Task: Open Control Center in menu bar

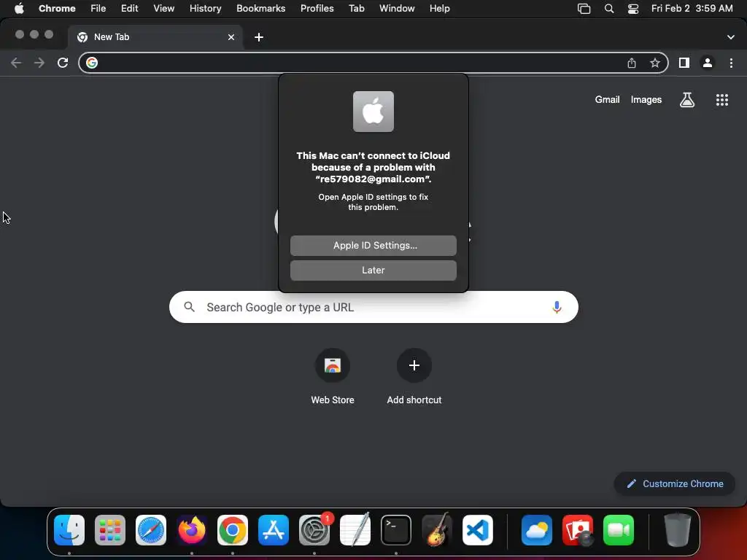Action: (633, 9)
